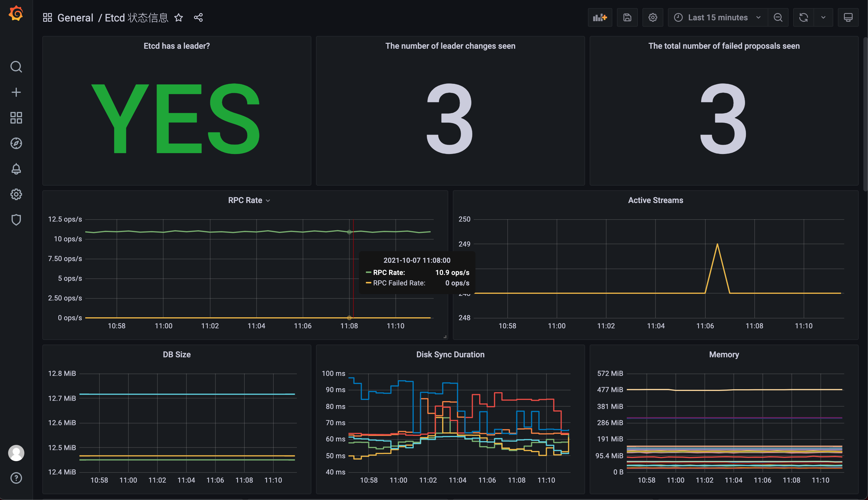This screenshot has height=500, width=868.
Task: Click the 250 axis label in Active Streams
Action: coord(464,219)
